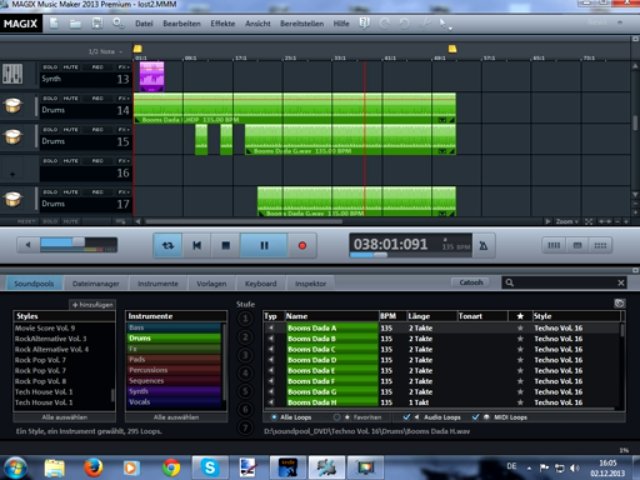Open the Effekte menu
Screen dimensions: 640x480
coord(222,22)
